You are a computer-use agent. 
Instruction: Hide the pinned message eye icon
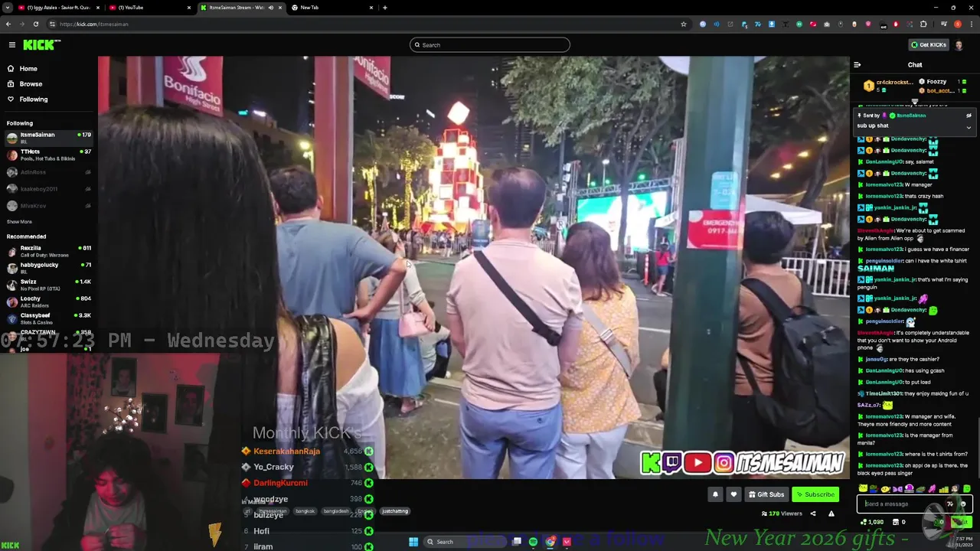969,116
